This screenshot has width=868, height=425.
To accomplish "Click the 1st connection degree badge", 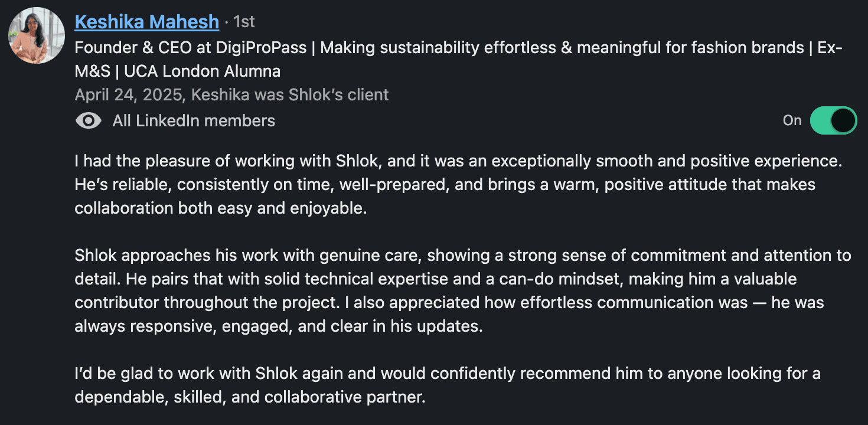I will pos(244,21).
